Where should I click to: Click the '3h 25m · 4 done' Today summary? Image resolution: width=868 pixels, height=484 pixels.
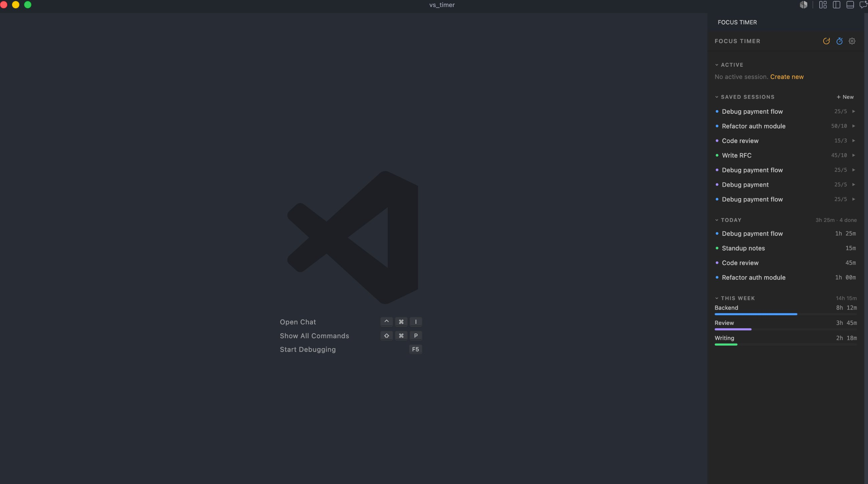836,220
